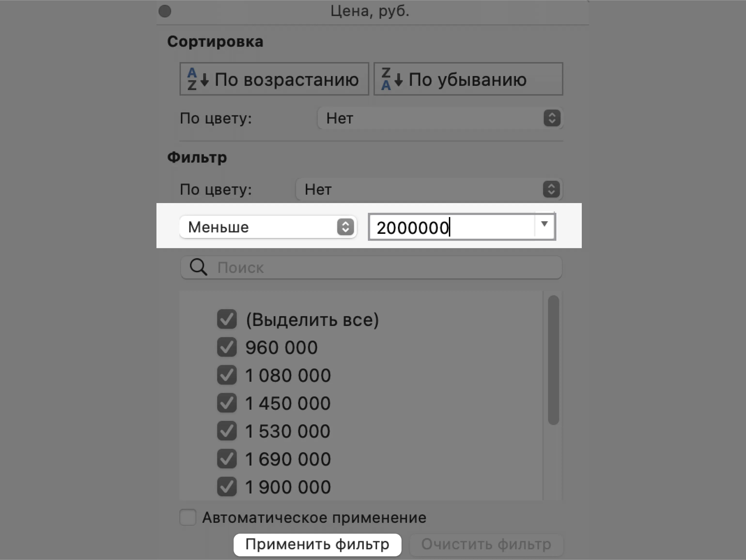Click the magnifying glass search icon
The image size is (746, 560).
pyautogui.click(x=198, y=268)
